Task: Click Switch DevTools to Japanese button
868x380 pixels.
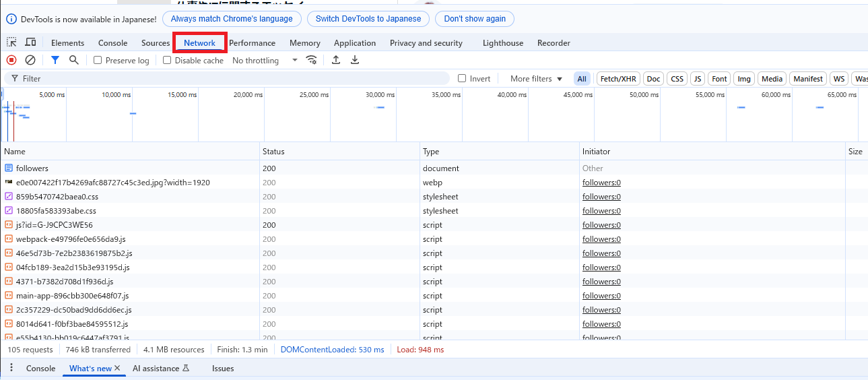Action: (368, 19)
